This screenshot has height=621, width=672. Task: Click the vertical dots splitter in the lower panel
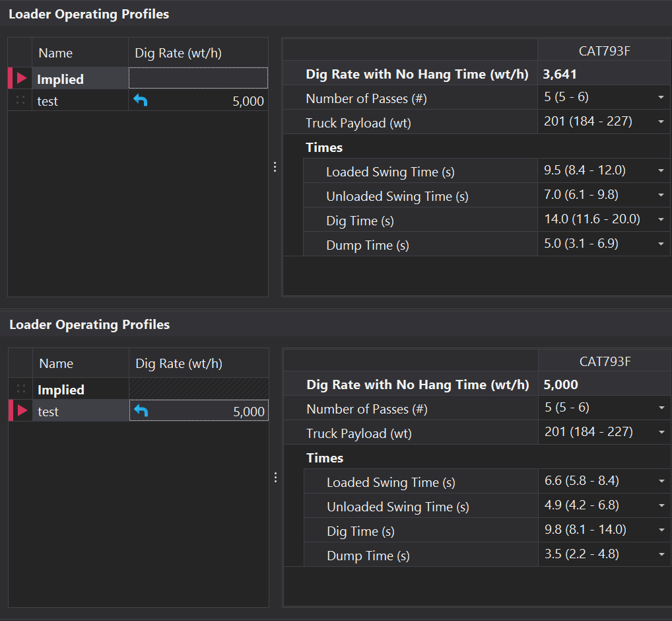[x=275, y=478]
